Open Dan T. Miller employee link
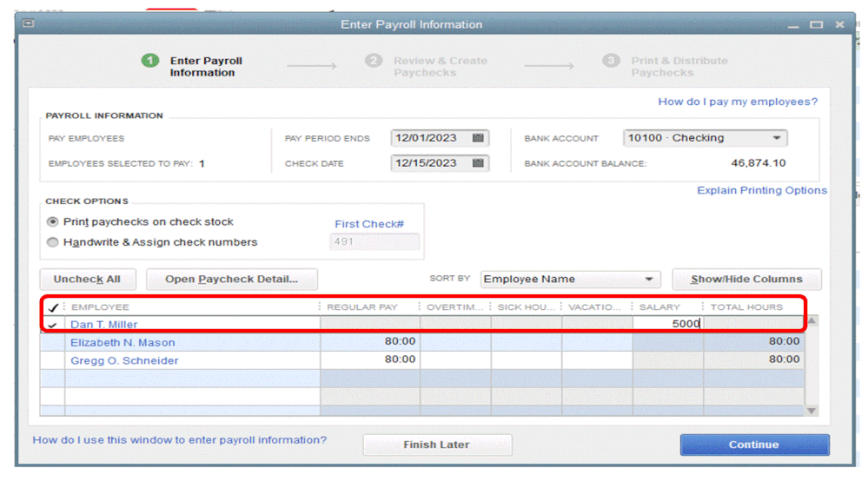868x488 pixels. [104, 325]
